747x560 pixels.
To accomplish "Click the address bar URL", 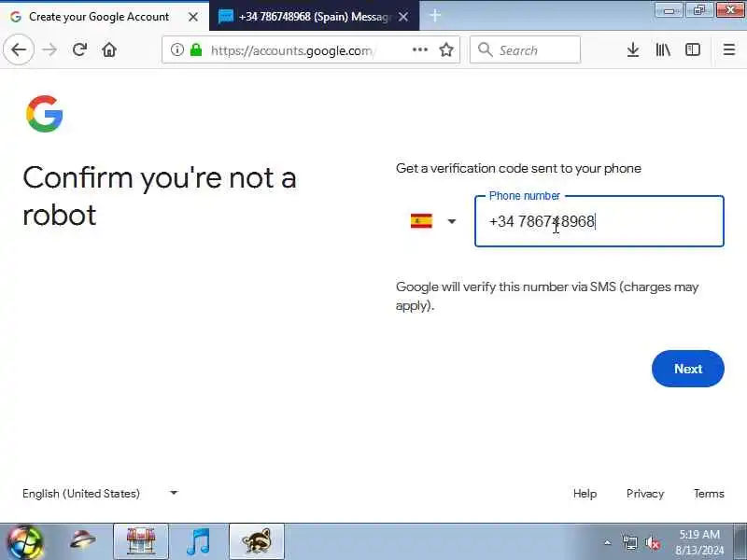I will click(291, 50).
